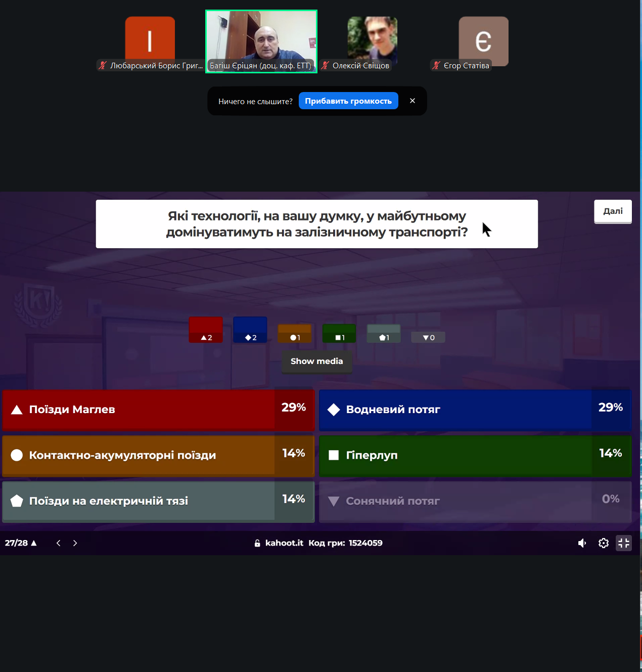Viewport: 642px width, 672px height.
Task: Click the Далі next button
Action: [613, 211]
